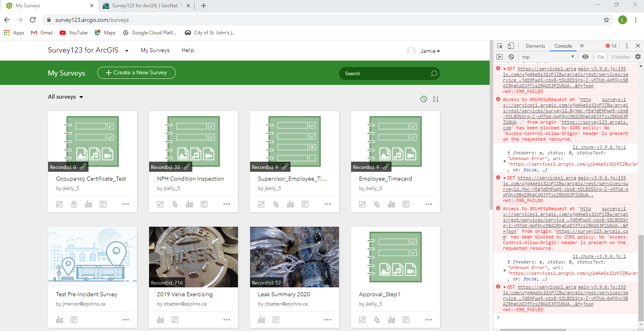The height and width of the screenshot is (331, 644).
Task: Open My Surveys in the navigation bar
Action: (x=155, y=51)
